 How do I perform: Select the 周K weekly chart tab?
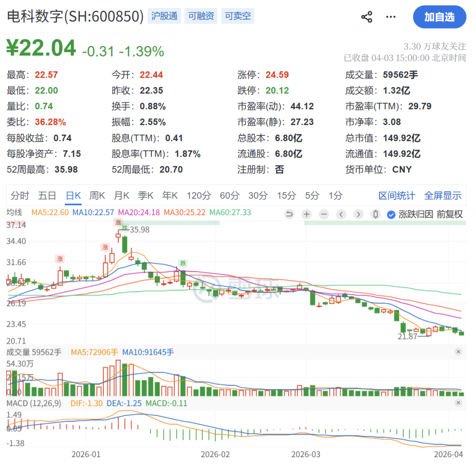[x=97, y=195]
